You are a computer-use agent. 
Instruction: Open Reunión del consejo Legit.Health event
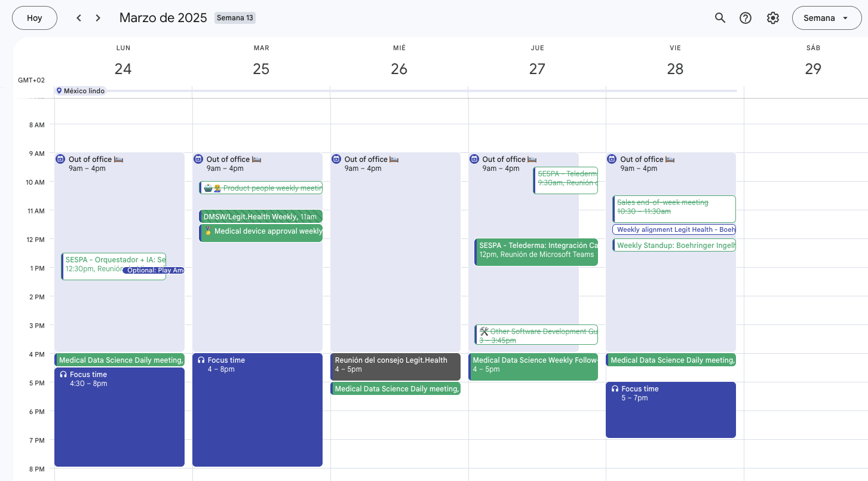tap(395, 366)
